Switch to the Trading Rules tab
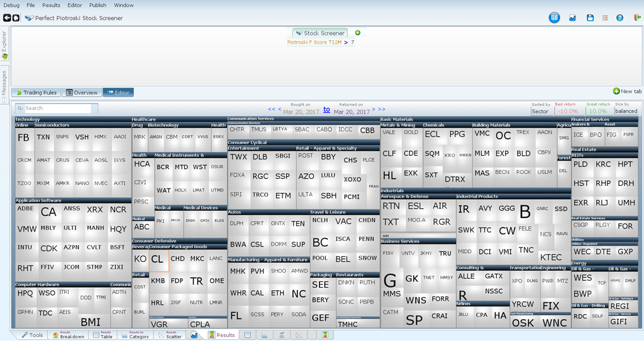 36,92
